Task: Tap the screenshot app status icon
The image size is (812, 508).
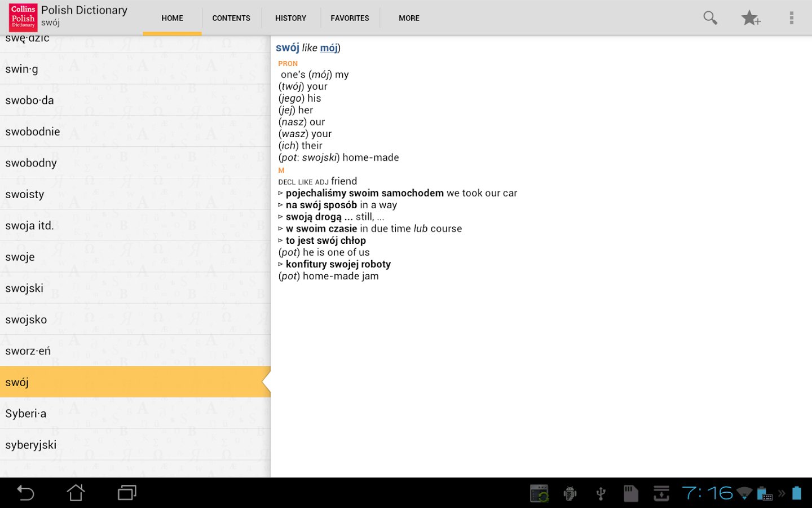Action: pos(540,493)
